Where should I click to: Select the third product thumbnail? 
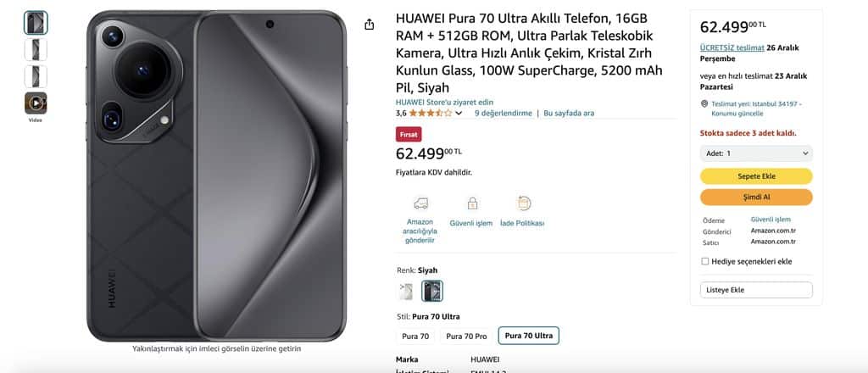click(36, 76)
